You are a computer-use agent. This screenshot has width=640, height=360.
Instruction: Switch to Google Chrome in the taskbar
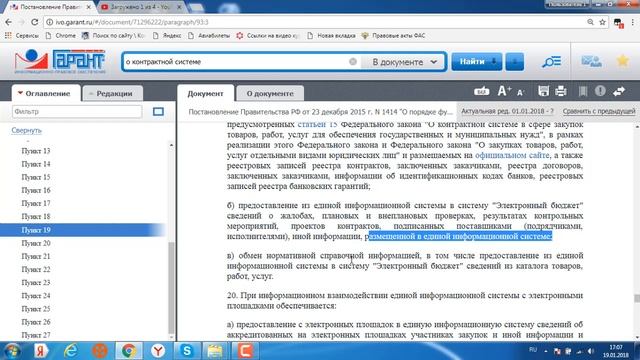(x=129, y=351)
